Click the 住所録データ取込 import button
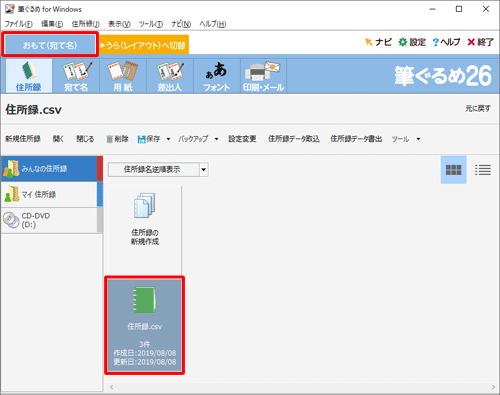Screen dimensions: 500x395 (294, 139)
